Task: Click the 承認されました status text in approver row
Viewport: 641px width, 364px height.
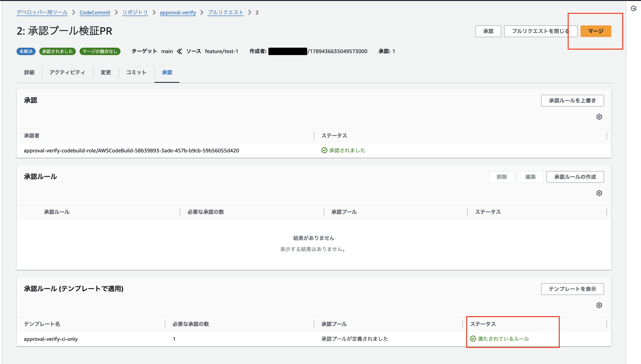Action: [347, 150]
